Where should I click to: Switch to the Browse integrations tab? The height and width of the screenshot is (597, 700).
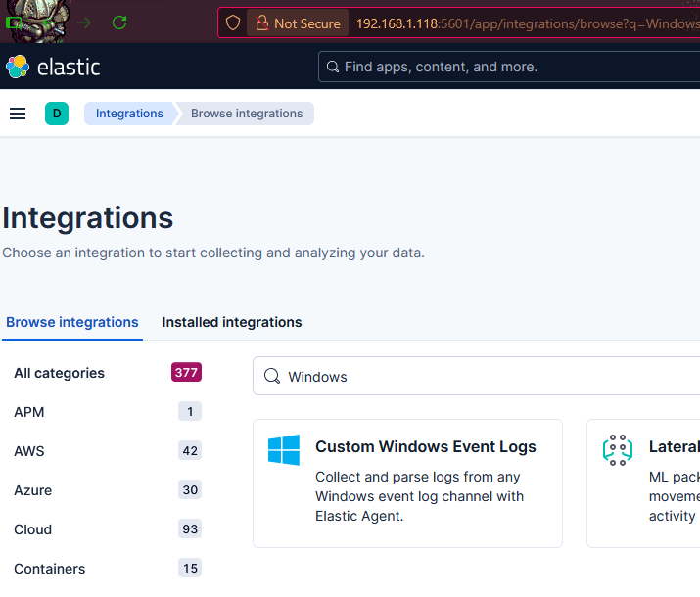[72, 322]
